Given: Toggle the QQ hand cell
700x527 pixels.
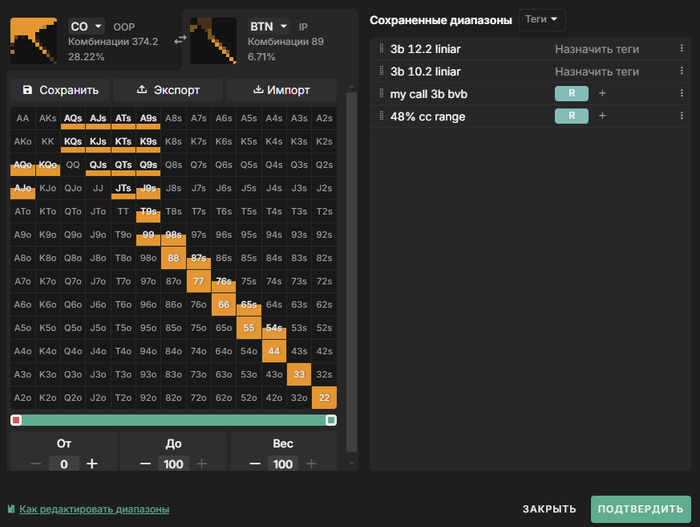Looking at the screenshot, I should (x=73, y=165).
